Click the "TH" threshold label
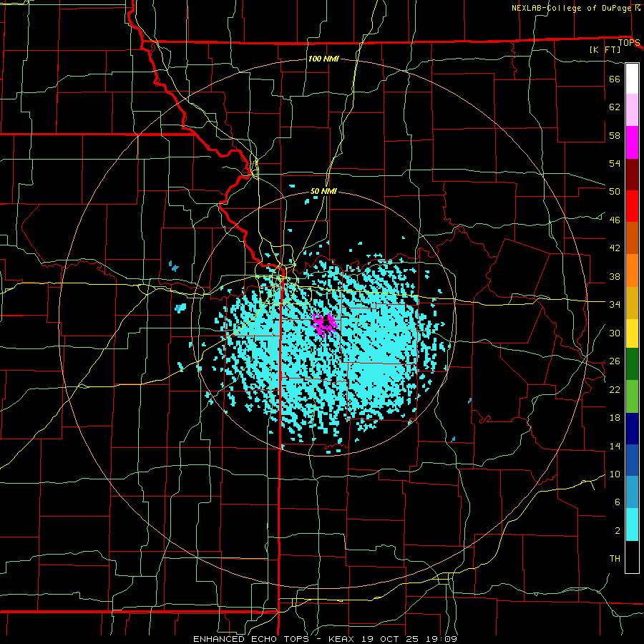Viewport: 644px width, 644px height. (615, 558)
